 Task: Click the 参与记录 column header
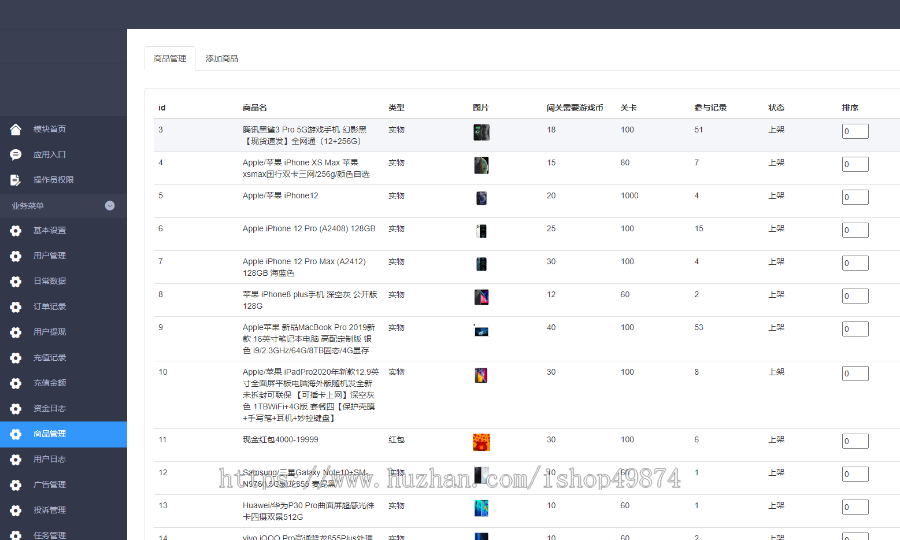point(711,107)
